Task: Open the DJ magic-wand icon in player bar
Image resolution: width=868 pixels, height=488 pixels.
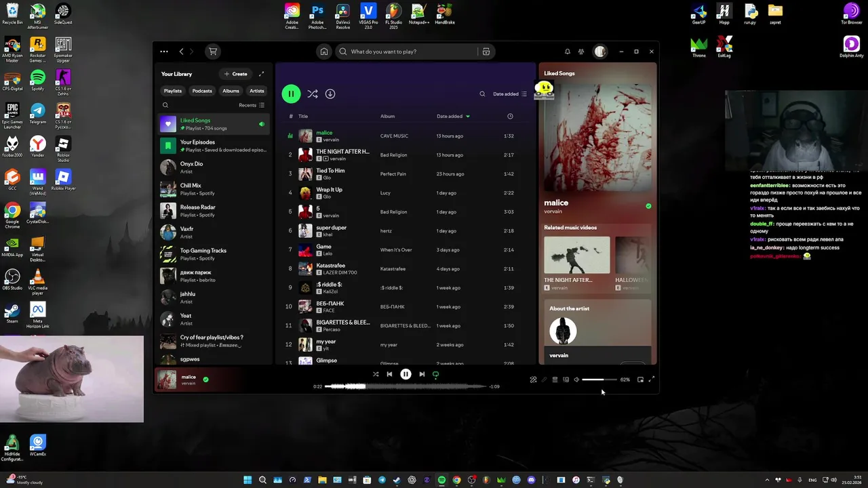Action: tap(533, 380)
